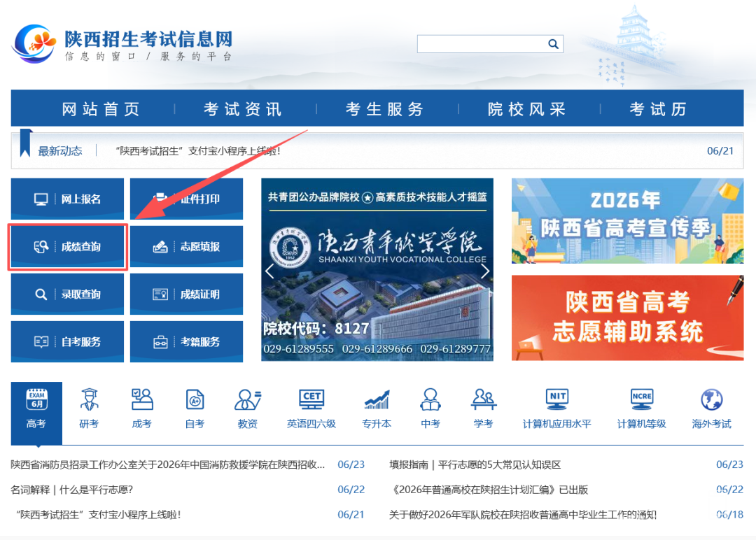Screen dimensions: 756x540
Task: Click the 自考服务 button
Action: click(x=67, y=341)
